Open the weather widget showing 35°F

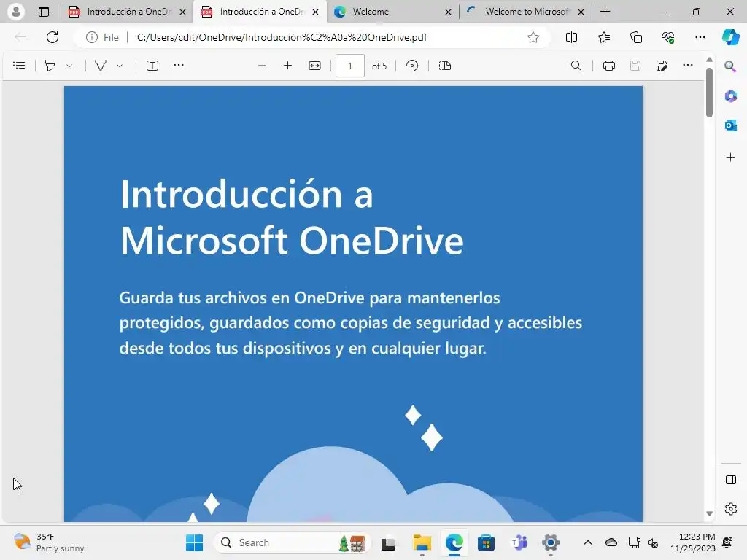[49, 542]
